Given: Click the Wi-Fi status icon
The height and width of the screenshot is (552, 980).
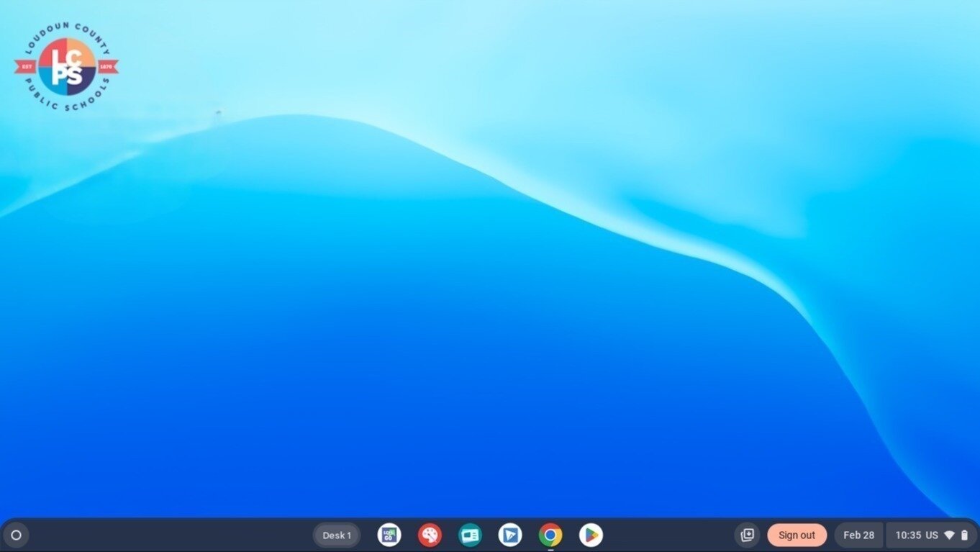Looking at the screenshot, I should click(x=949, y=535).
